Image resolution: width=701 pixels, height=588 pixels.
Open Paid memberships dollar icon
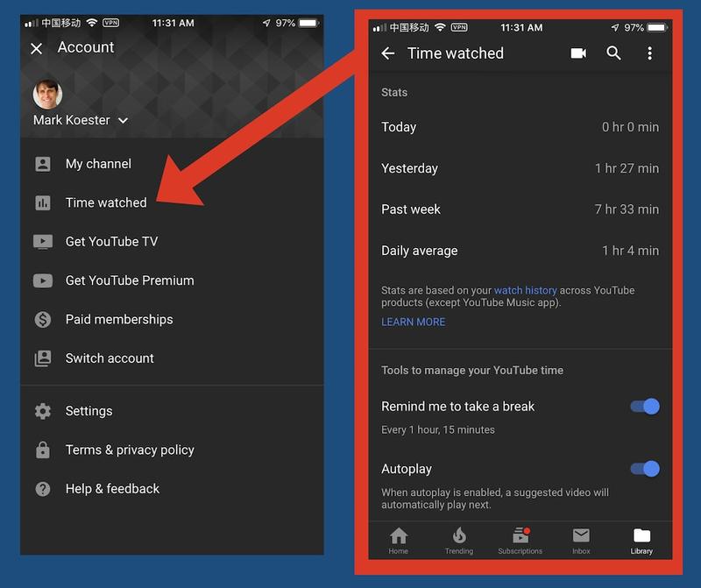pyautogui.click(x=43, y=320)
